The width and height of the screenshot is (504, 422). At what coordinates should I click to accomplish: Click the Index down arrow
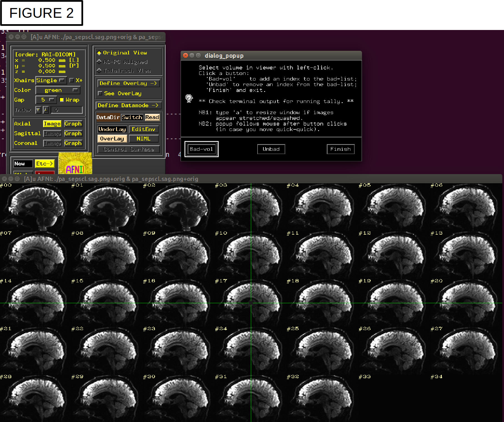click(38, 110)
